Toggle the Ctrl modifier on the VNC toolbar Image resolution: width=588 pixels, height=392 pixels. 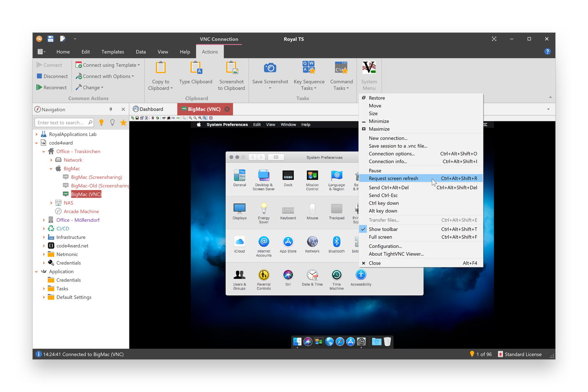[x=173, y=118]
